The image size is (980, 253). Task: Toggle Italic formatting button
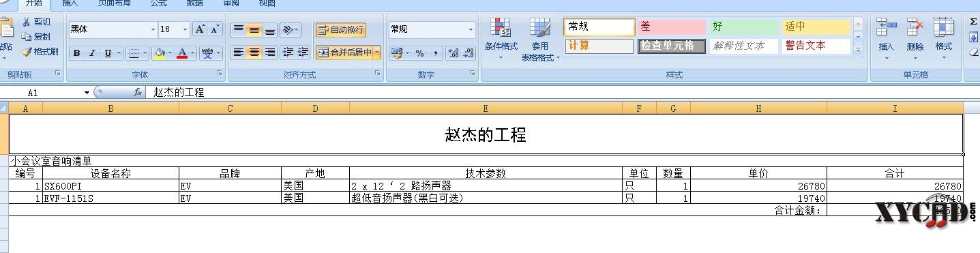[93, 53]
